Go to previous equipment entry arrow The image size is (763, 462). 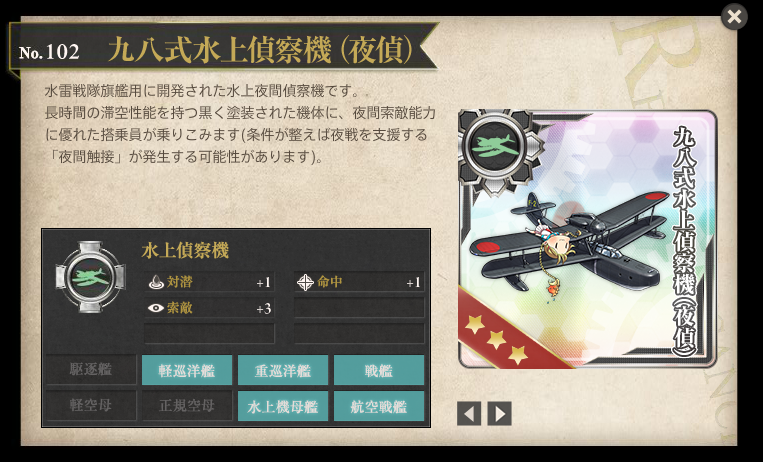point(469,413)
